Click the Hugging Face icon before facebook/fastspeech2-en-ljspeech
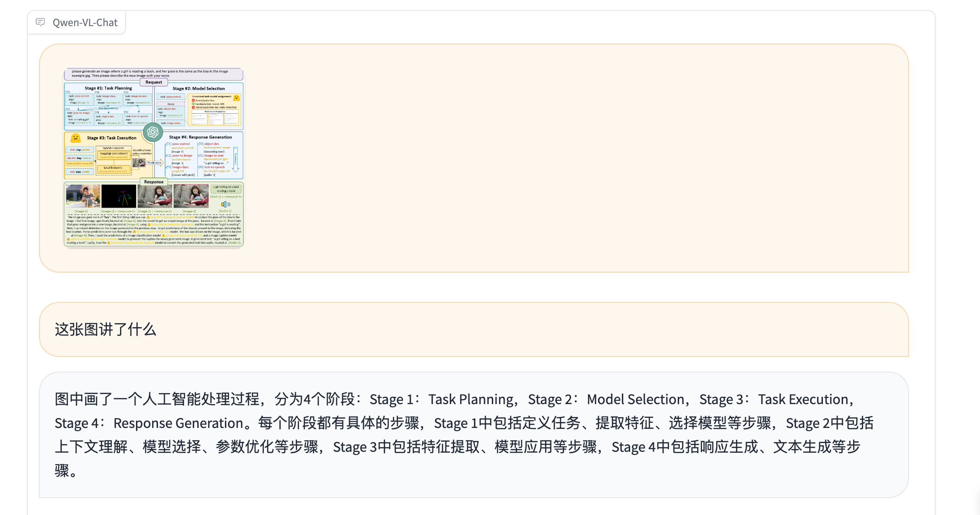980x515 pixels. click(109, 242)
